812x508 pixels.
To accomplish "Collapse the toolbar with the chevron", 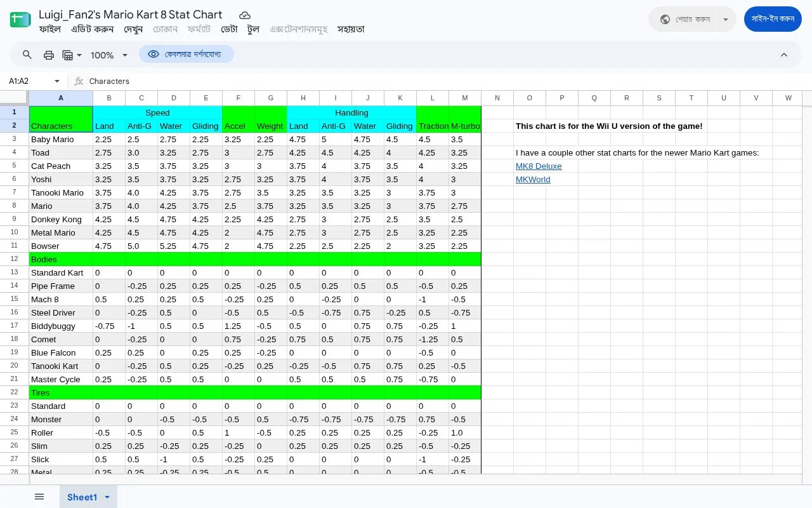I will (x=784, y=55).
